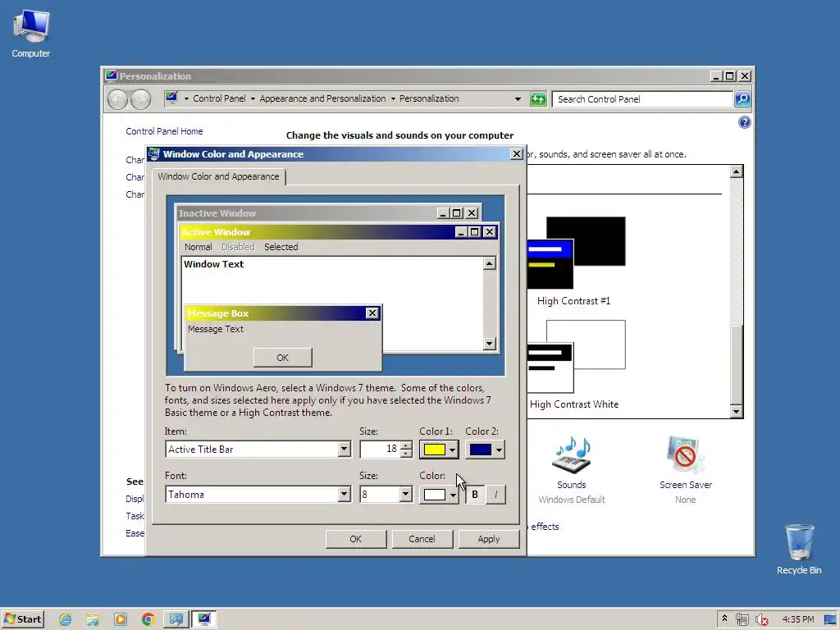
Task: Click the green refresh icon in address bar
Action: (538, 99)
